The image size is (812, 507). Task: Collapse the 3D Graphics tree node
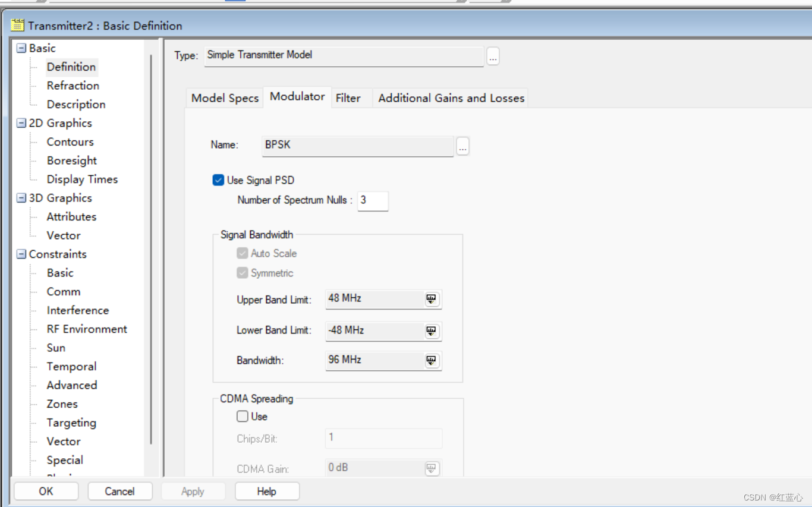pos(21,198)
